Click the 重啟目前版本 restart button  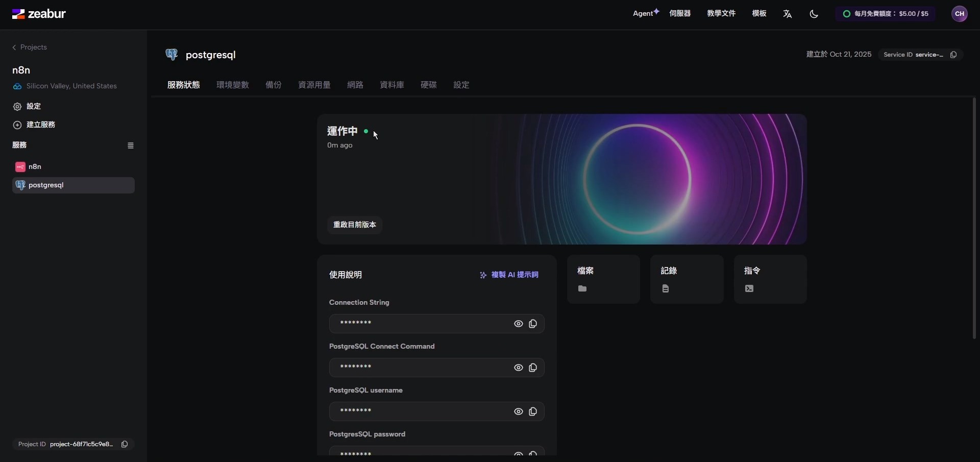click(354, 225)
